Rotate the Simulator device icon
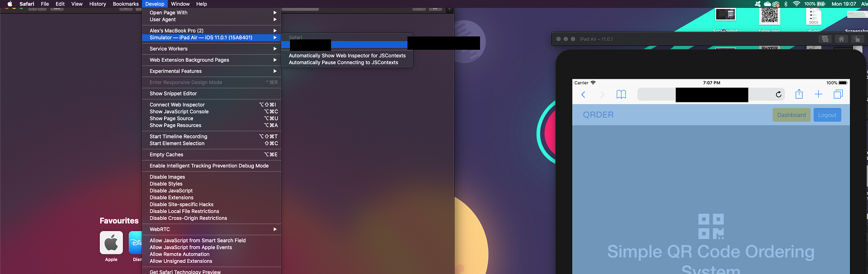868x274 pixels. tap(857, 39)
